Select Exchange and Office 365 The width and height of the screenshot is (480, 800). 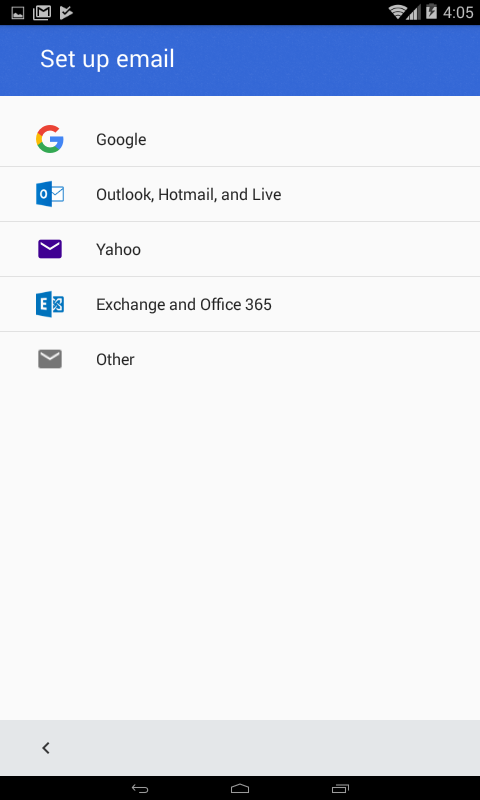[x=240, y=305]
